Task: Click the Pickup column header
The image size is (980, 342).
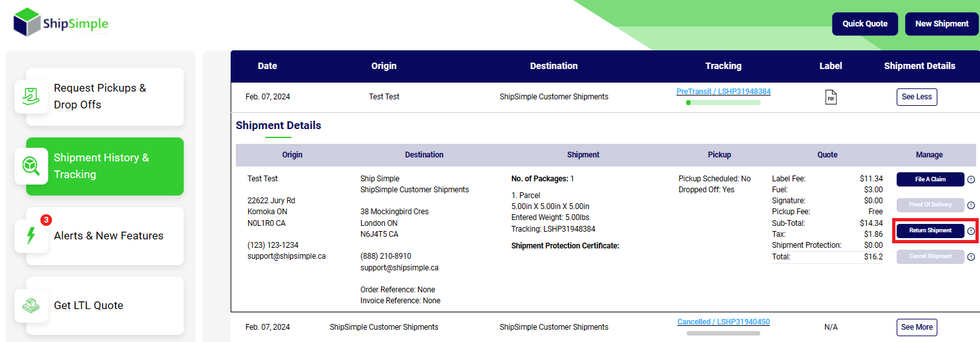Action: (x=720, y=155)
